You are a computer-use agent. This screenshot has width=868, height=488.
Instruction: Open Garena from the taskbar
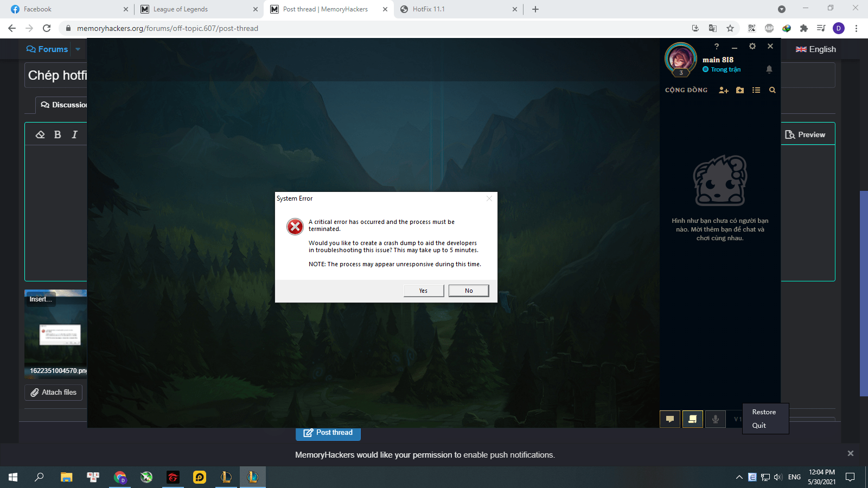point(173,477)
